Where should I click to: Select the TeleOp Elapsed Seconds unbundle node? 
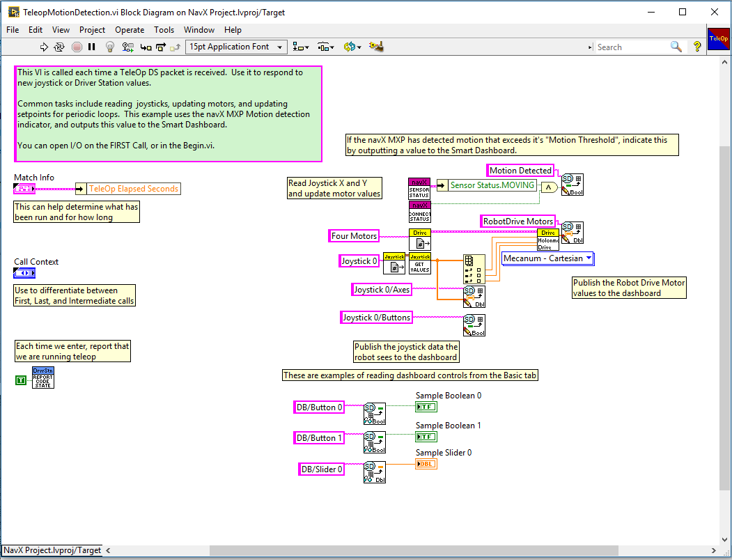point(128,189)
